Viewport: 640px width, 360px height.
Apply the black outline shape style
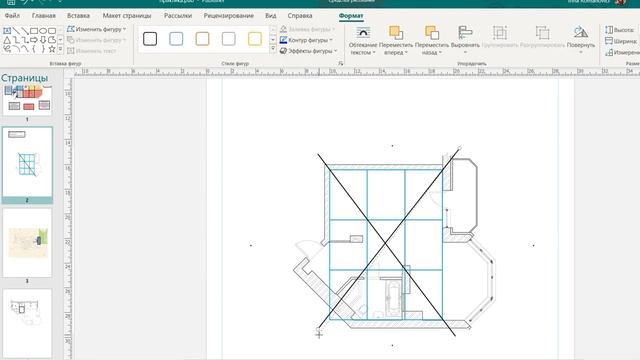[x=150, y=39]
